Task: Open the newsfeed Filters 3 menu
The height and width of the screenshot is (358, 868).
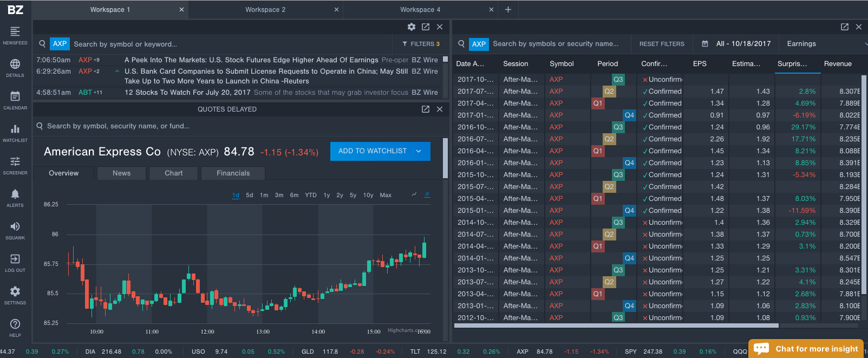Action: pos(421,44)
